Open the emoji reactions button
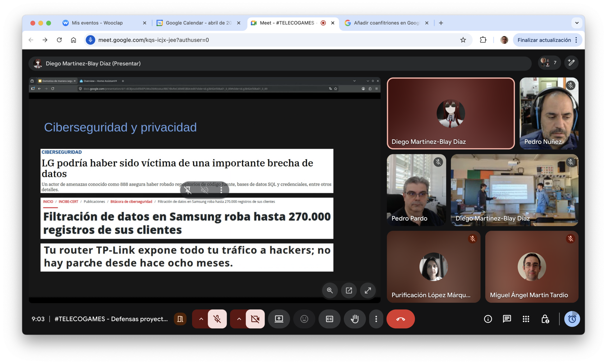The height and width of the screenshot is (364, 607). [304, 319]
